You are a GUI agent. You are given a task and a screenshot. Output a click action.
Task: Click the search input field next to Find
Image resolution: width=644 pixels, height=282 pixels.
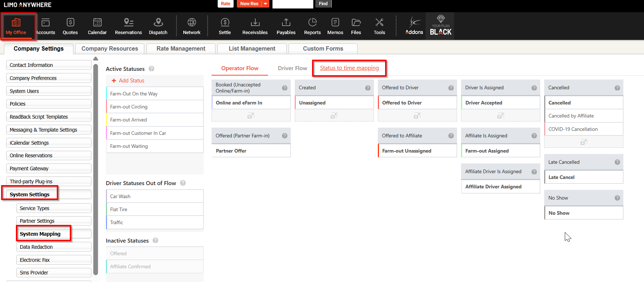pyautogui.click(x=293, y=4)
